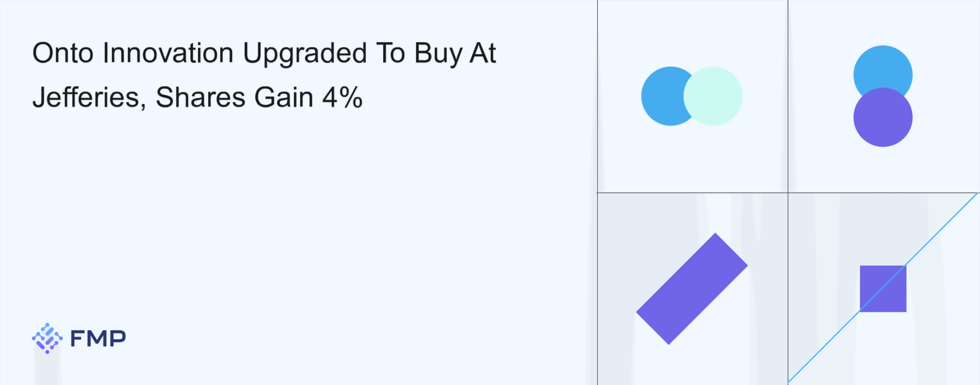Viewport: 980px width, 385px height.
Task: Click the "4%" figure in the headline
Action: (x=342, y=97)
